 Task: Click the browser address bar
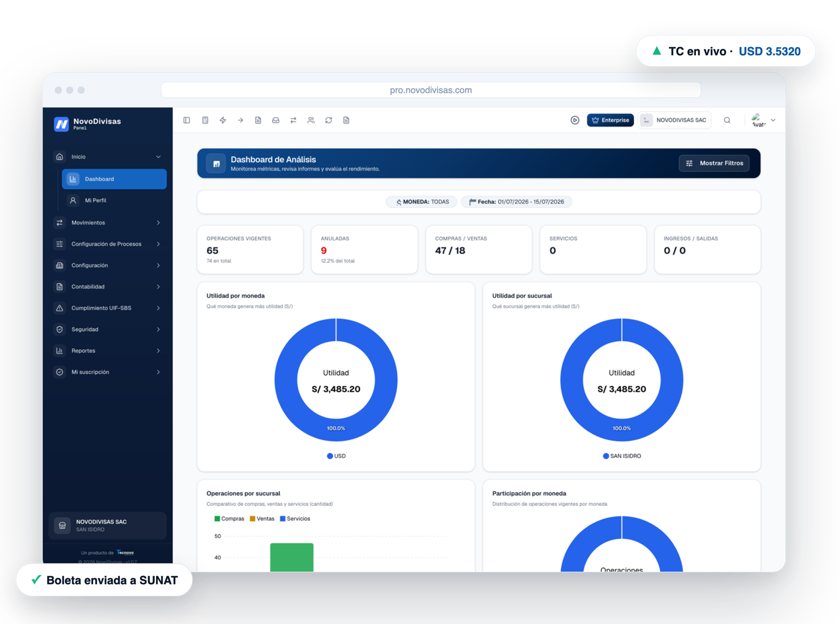[431, 90]
